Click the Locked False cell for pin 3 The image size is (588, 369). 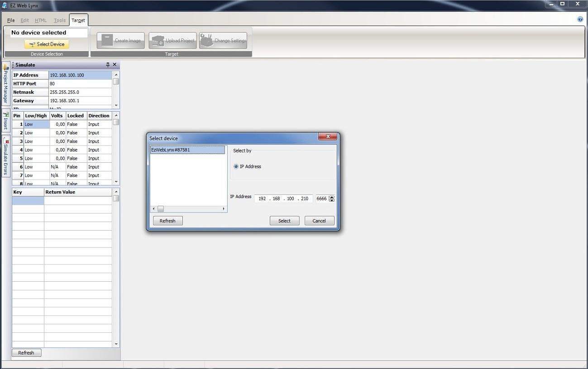(76, 142)
